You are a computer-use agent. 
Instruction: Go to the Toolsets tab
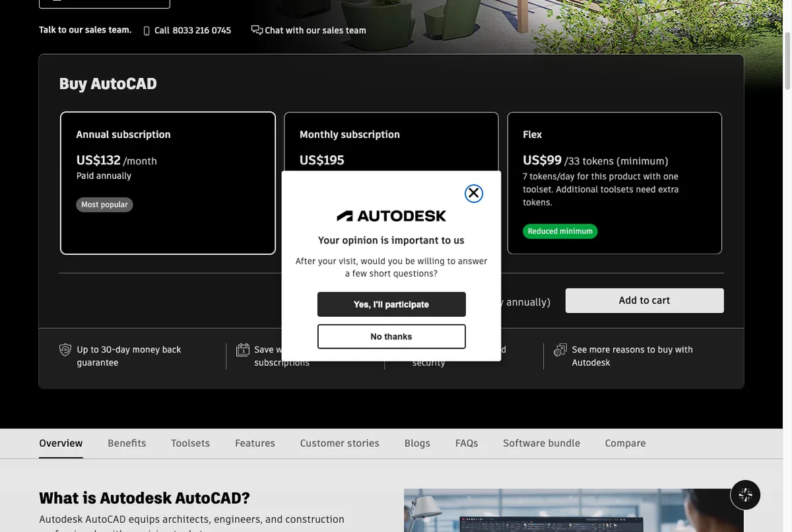[x=190, y=444]
